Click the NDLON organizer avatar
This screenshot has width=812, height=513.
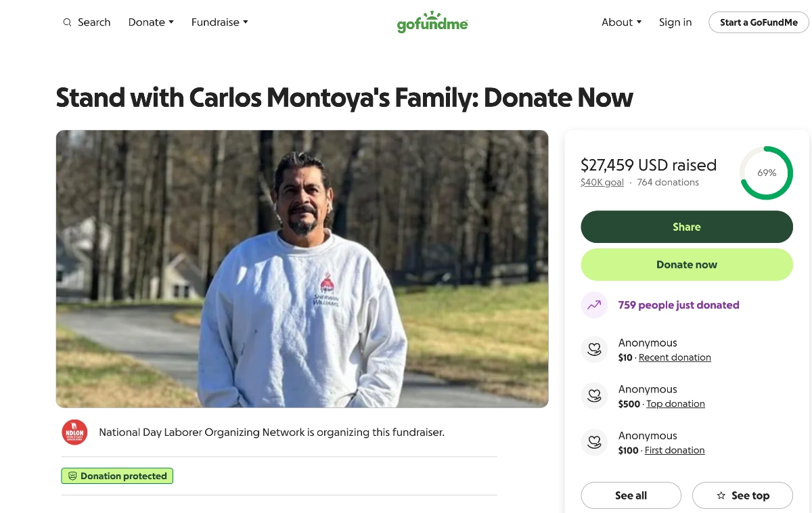click(x=74, y=432)
